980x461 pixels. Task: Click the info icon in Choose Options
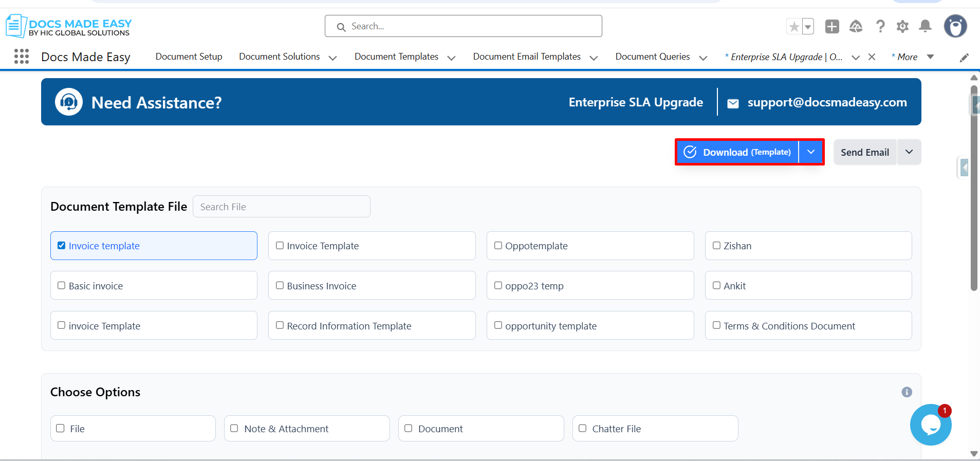907,392
